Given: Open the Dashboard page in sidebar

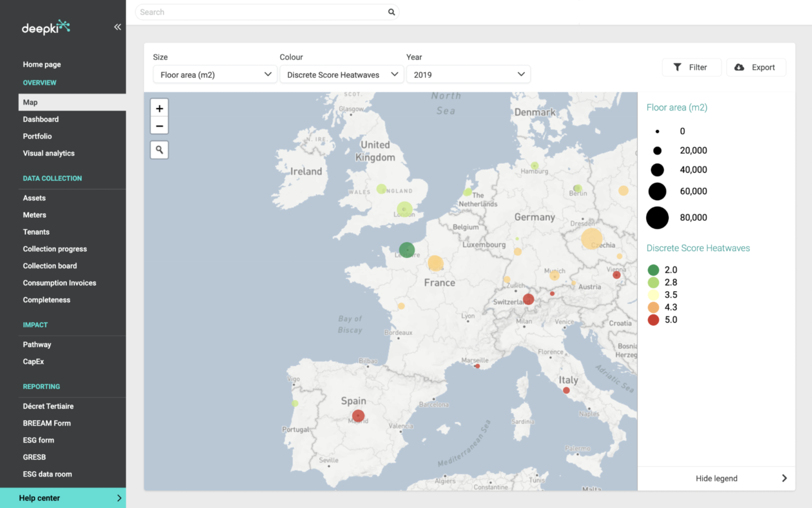Looking at the screenshot, I should click(41, 119).
